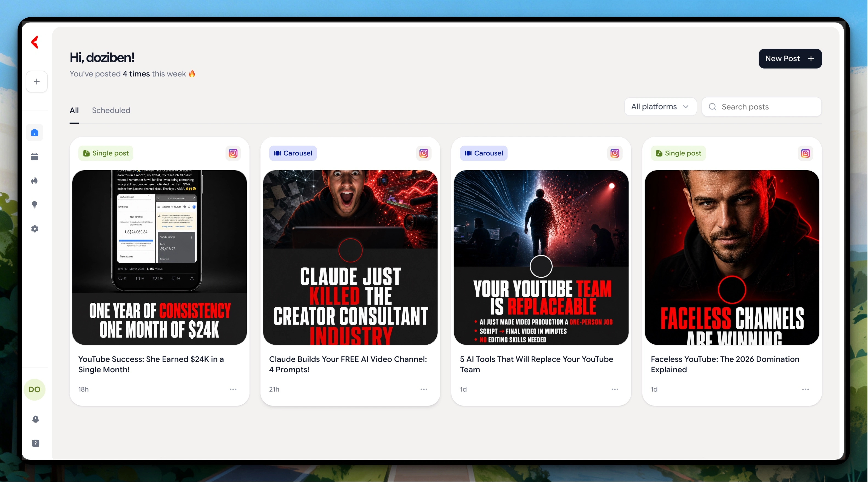868x482 pixels.
Task: Open more options on the 5 AI Tools card
Action: pos(615,389)
